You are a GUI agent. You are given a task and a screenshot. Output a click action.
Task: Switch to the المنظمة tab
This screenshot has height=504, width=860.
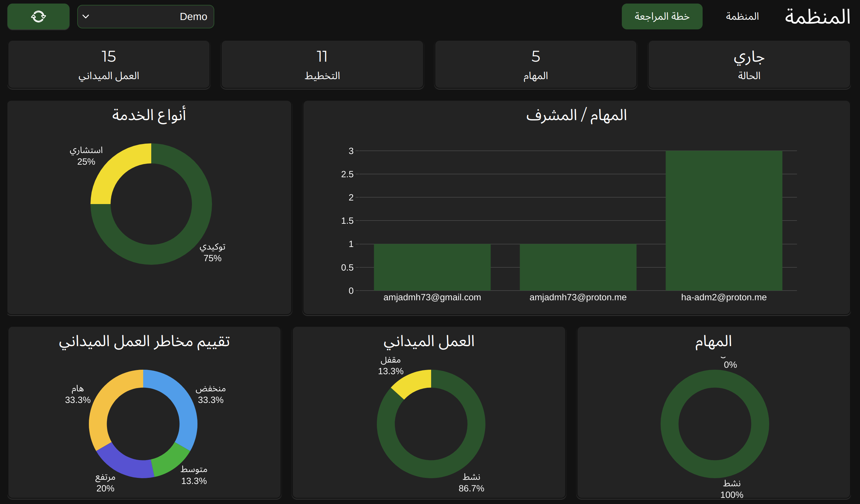[x=742, y=16]
